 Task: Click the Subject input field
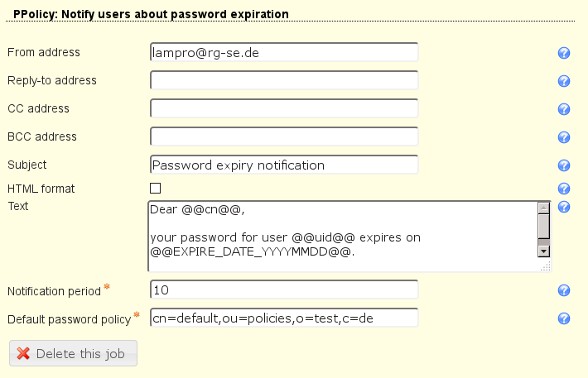(x=284, y=165)
